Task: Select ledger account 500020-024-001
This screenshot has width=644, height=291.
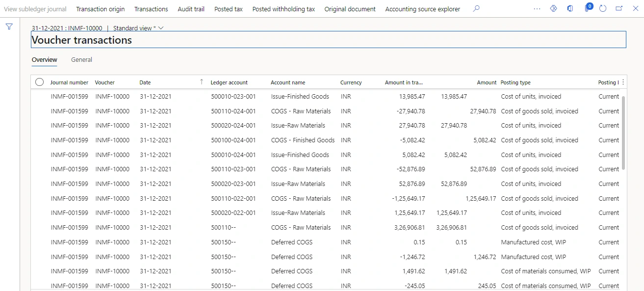Action: coord(233,126)
